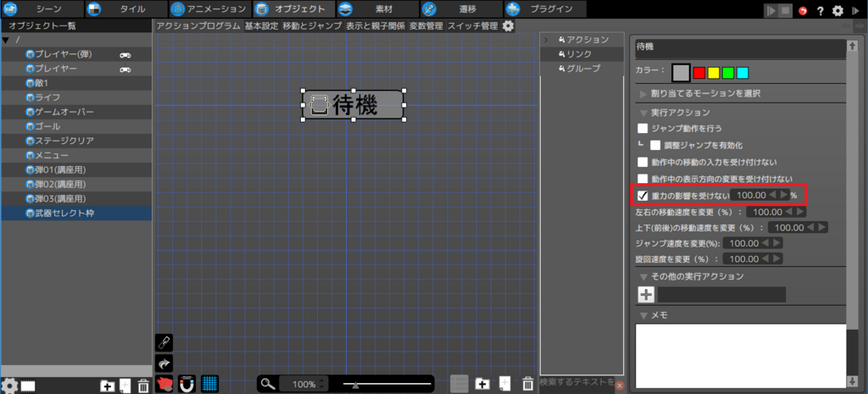Screen dimensions: 868x394
Task: Select the cyan color swatch
Action: (743, 73)
